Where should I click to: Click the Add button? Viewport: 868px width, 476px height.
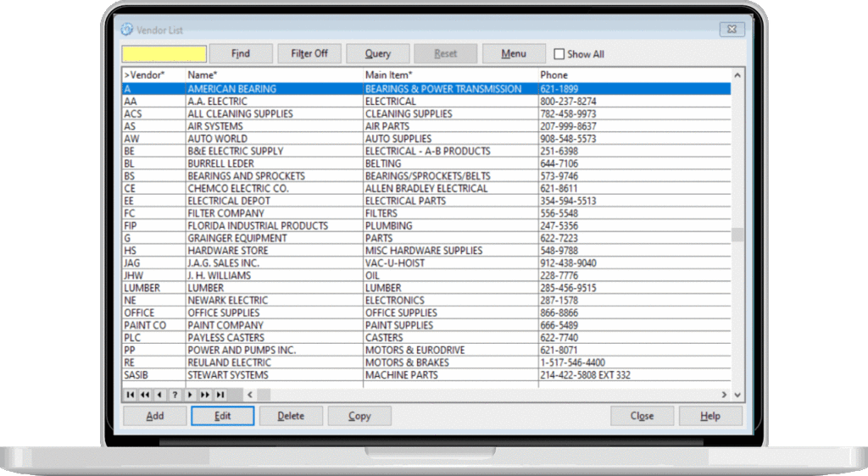click(155, 416)
